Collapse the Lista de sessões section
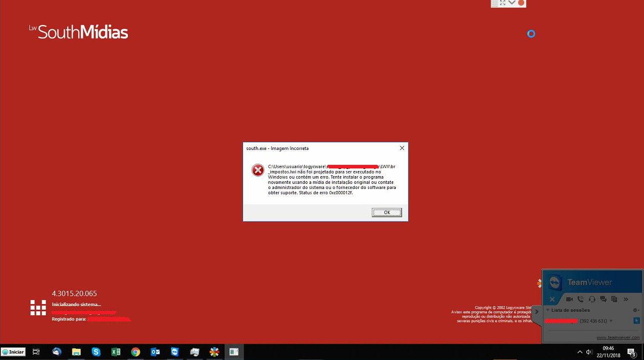 coord(548,310)
